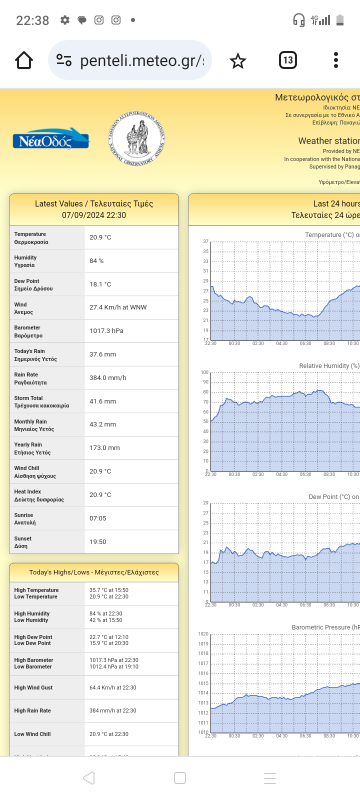Screen dimensions: 360x800
Task: Select high wind gust 64.4 Km/h
Action: tap(109, 688)
